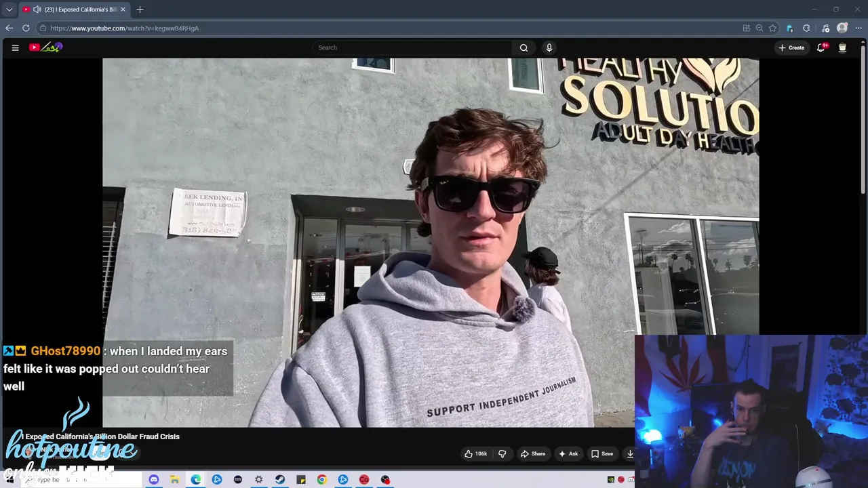Screen dimensions: 868x488
Task: Click the youtube.com address bar URL
Action: tap(124, 28)
